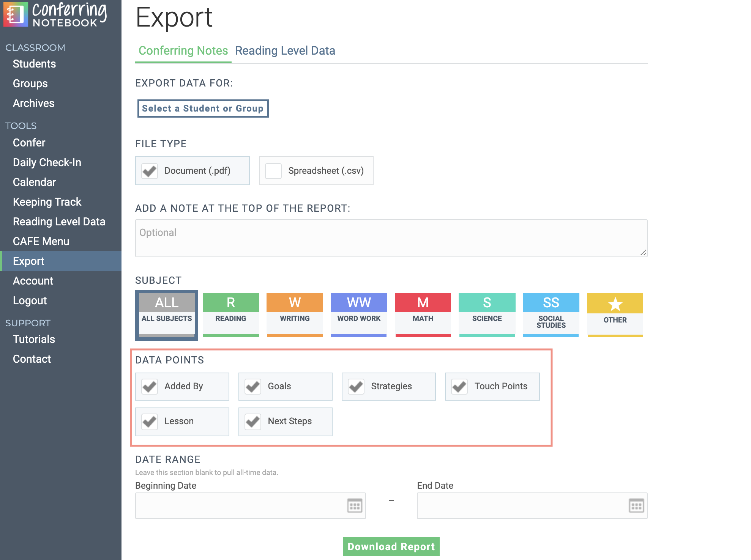Select the Other subject star icon

coord(614,303)
